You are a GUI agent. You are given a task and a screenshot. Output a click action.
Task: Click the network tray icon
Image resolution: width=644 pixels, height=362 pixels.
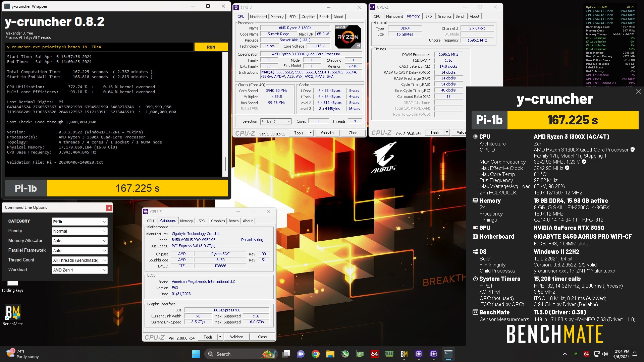click(596, 354)
